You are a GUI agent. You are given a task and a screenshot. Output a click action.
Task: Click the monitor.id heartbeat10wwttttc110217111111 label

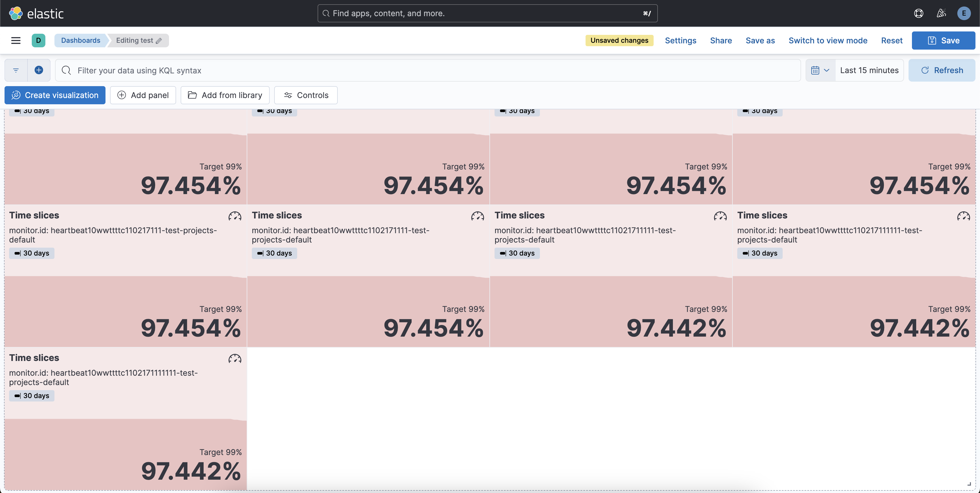[830, 235]
